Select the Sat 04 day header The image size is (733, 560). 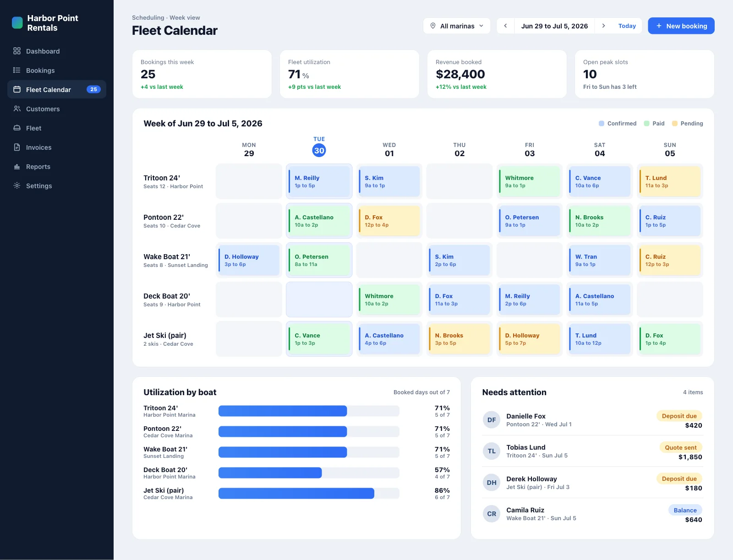coord(600,149)
